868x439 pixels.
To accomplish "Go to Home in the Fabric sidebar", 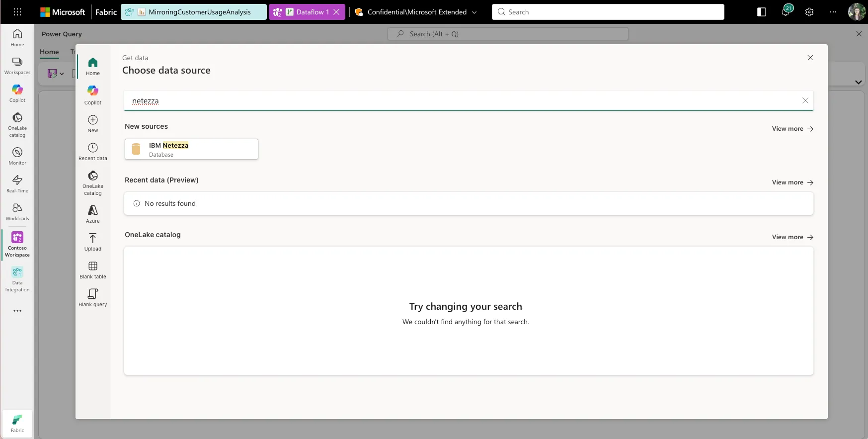I will [17, 37].
